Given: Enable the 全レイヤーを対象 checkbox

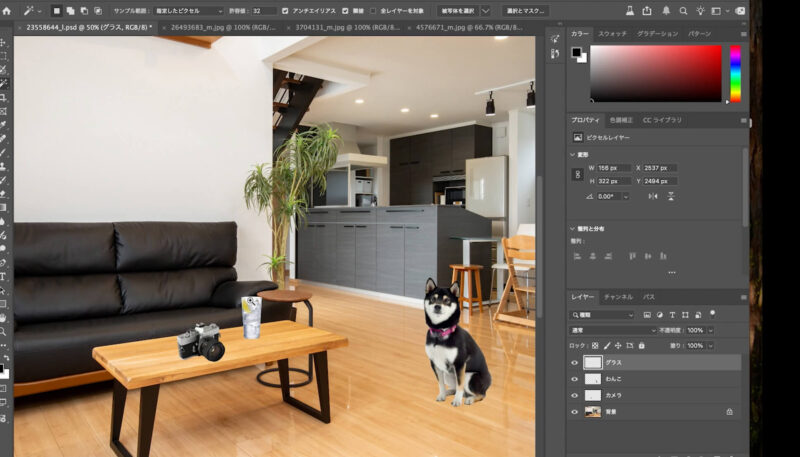Looking at the screenshot, I should pyautogui.click(x=372, y=10).
